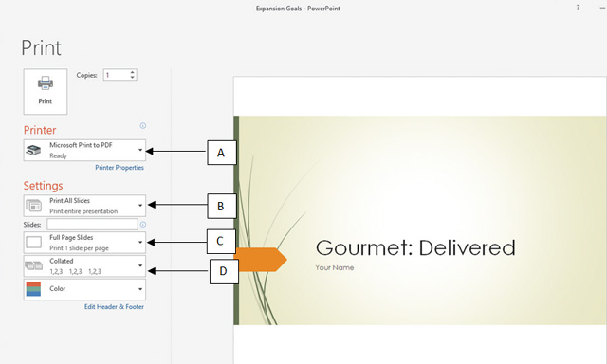Open the Print All Slides dropdown
Image resolution: width=607 pixels, height=364 pixels.
pos(84,206)
